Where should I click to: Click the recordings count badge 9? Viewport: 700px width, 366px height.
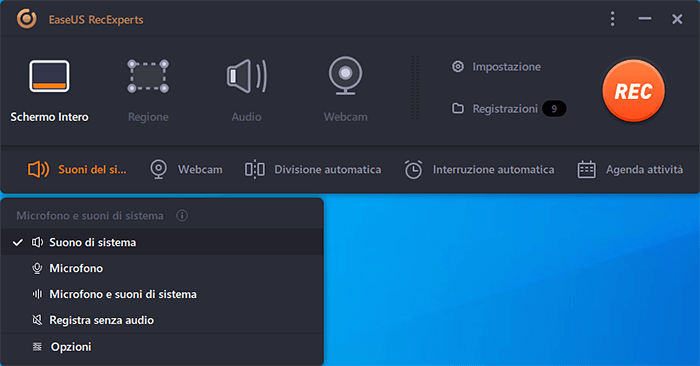[554, 109]
